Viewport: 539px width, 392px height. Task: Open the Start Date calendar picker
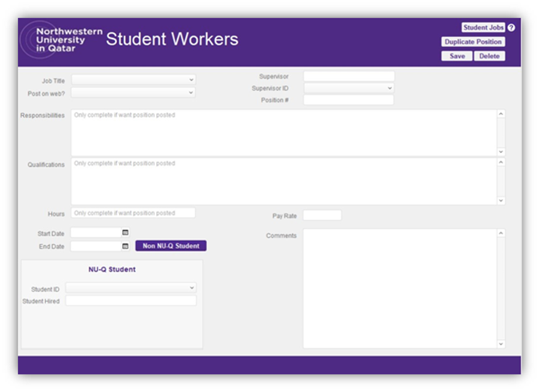point(125,233)
